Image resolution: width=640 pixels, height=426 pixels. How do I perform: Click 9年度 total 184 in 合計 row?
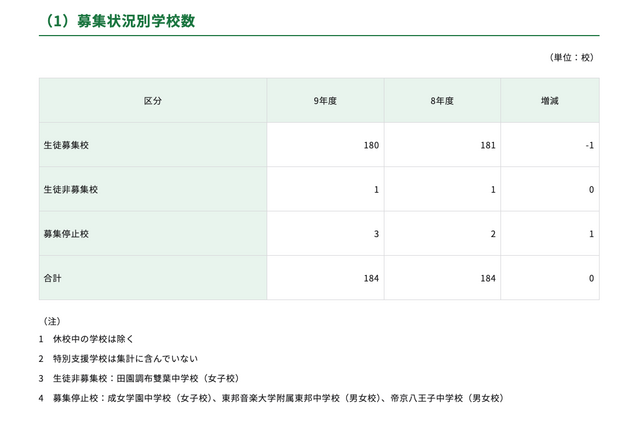click(371, 278)
